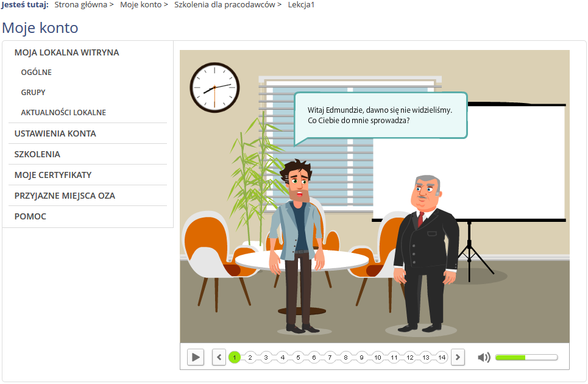Open Szkolenia section
588x384 pixels.
point(37,154)
